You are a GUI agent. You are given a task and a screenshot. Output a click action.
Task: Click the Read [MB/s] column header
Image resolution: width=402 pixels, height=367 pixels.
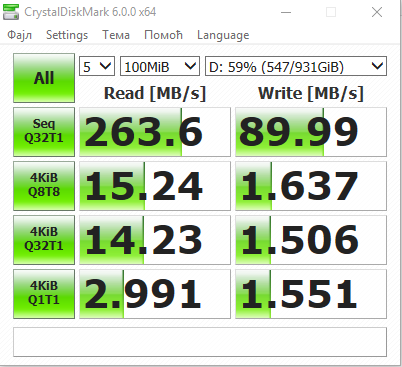click(x=155, y=93)
